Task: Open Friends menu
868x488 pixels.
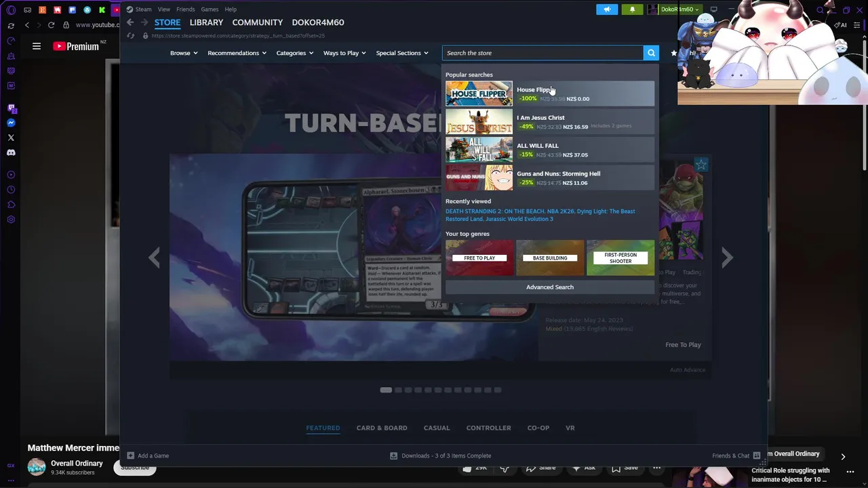Action: [185, 9]
